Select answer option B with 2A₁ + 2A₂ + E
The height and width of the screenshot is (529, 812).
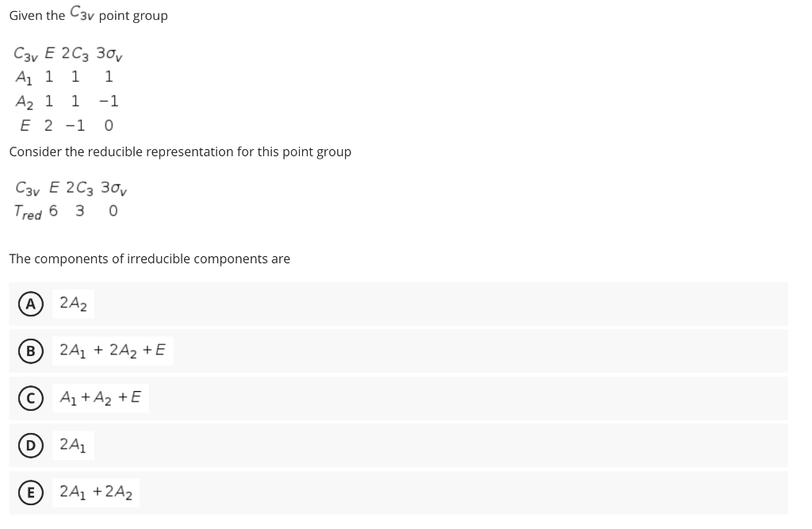point(396,351)
